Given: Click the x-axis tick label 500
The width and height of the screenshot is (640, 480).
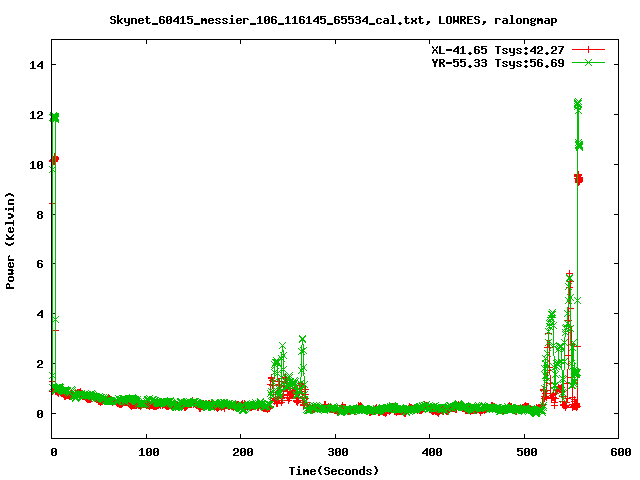Looking at the screenshot, I should tap(527, 452).
